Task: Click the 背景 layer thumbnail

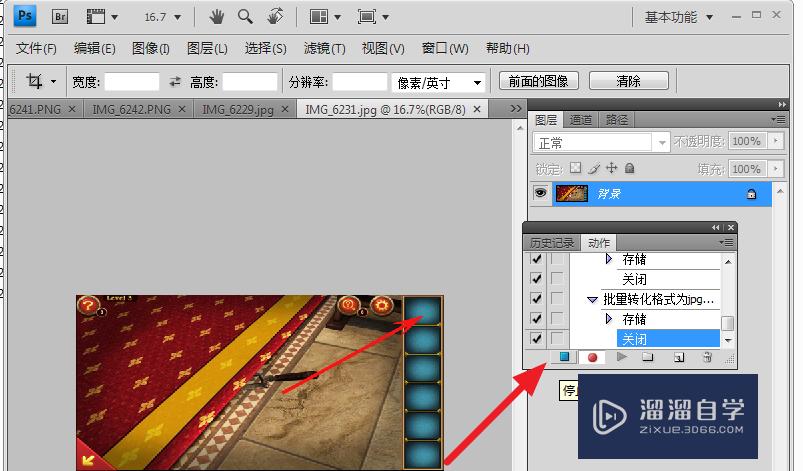Action: click(572, 194)
